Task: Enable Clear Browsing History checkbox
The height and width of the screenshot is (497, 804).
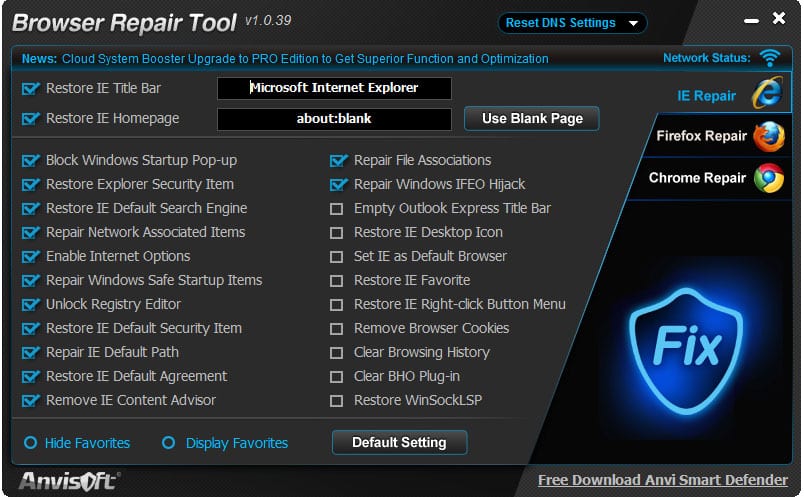Action: [x=337, y=352]
